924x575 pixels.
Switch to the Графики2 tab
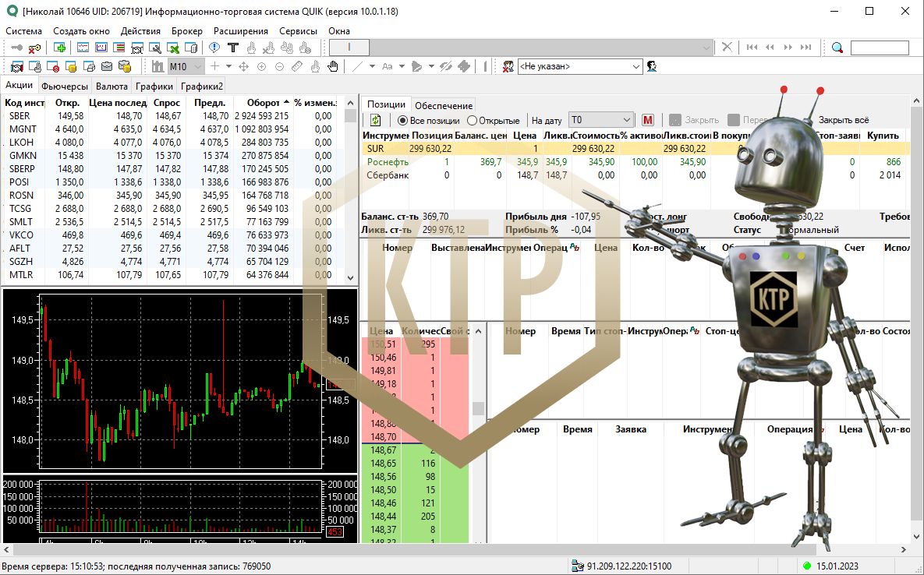tap(201, 86)
